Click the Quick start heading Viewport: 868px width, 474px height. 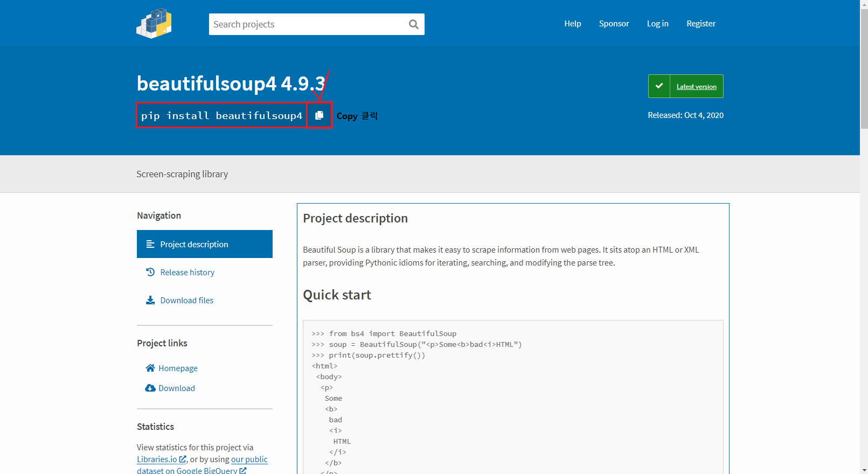point(337,295)
